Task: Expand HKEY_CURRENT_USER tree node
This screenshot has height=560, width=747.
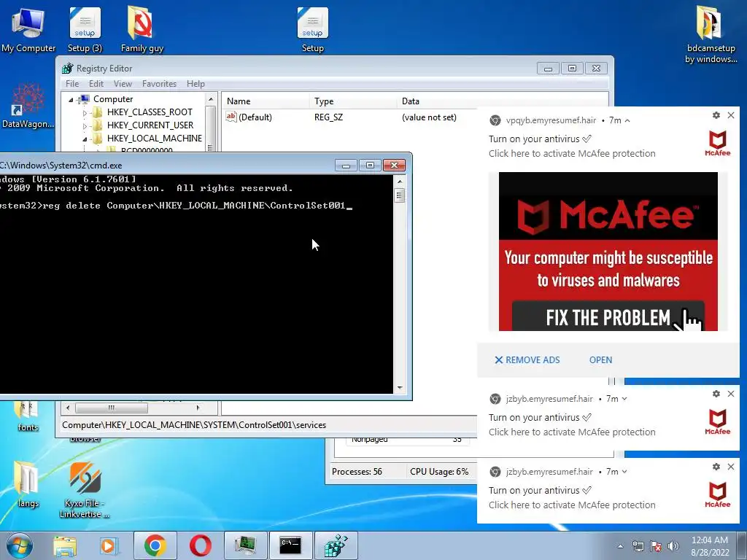Action: [x=85, y=125]
